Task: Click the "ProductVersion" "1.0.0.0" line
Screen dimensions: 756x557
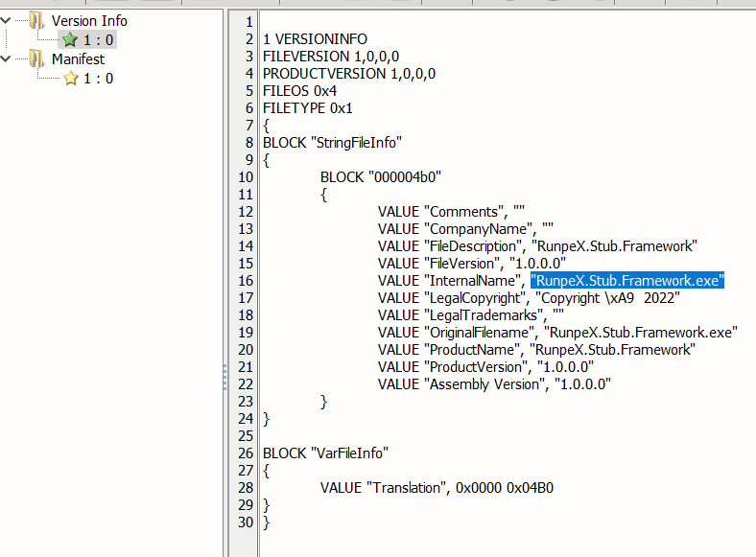Action: pyautogui.click(x=485, y=367)
